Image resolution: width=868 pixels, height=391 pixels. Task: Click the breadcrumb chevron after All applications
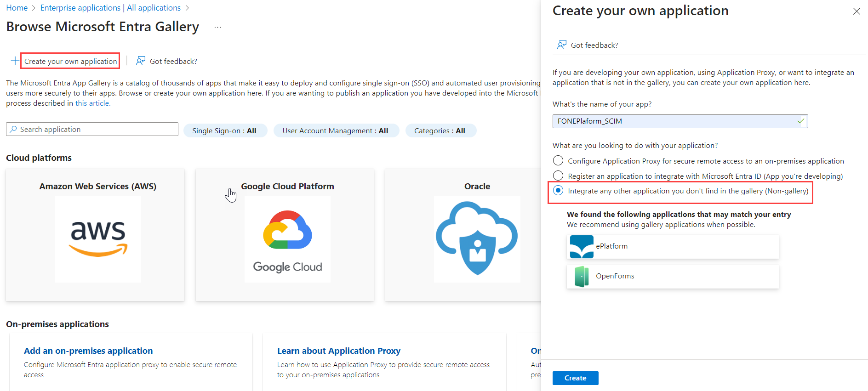pos(187,8)
